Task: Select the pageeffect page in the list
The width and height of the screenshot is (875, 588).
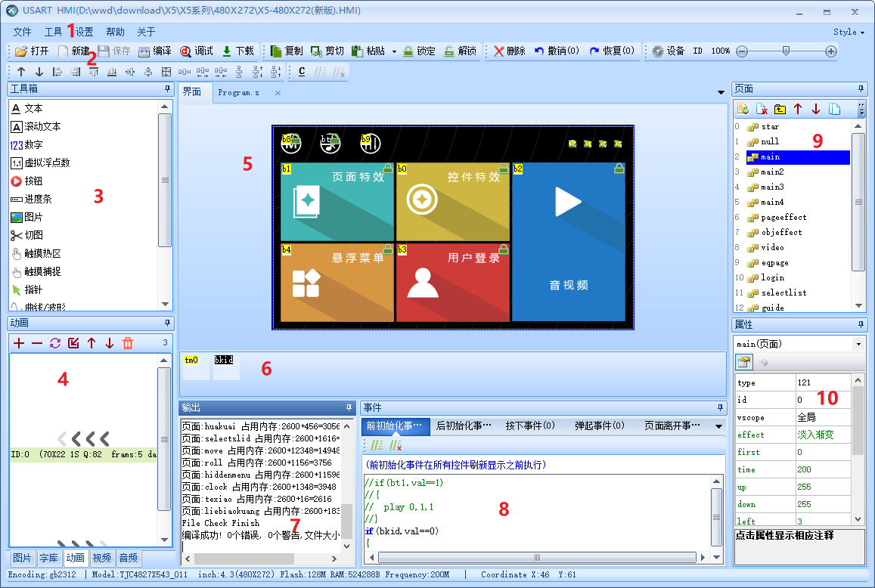Action: [x=783, y=217]
